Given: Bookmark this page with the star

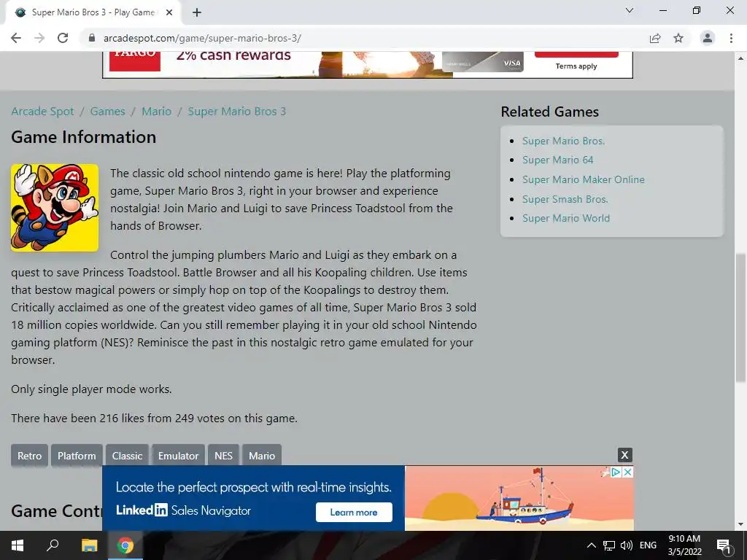Looking at the screenshot, I should pyautogui.click(x=678, y=38).
